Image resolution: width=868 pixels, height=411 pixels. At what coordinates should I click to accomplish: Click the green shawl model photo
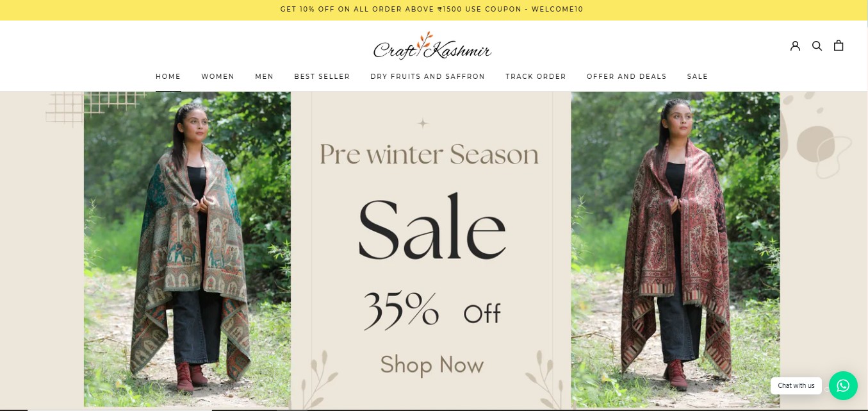point(187,249)
